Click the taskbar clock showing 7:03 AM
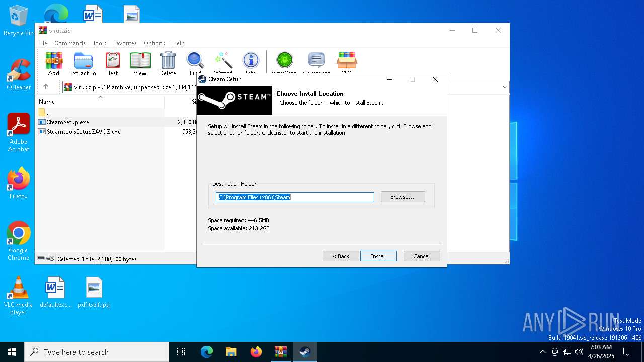The width and height of the screenshot is (644, 362). (x=601, y=352)
